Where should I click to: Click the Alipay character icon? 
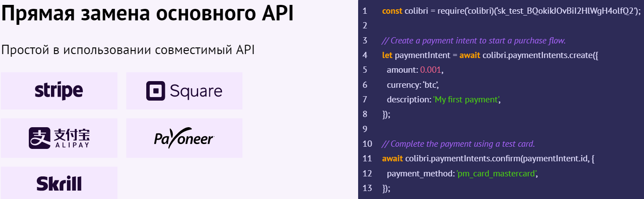39,138
